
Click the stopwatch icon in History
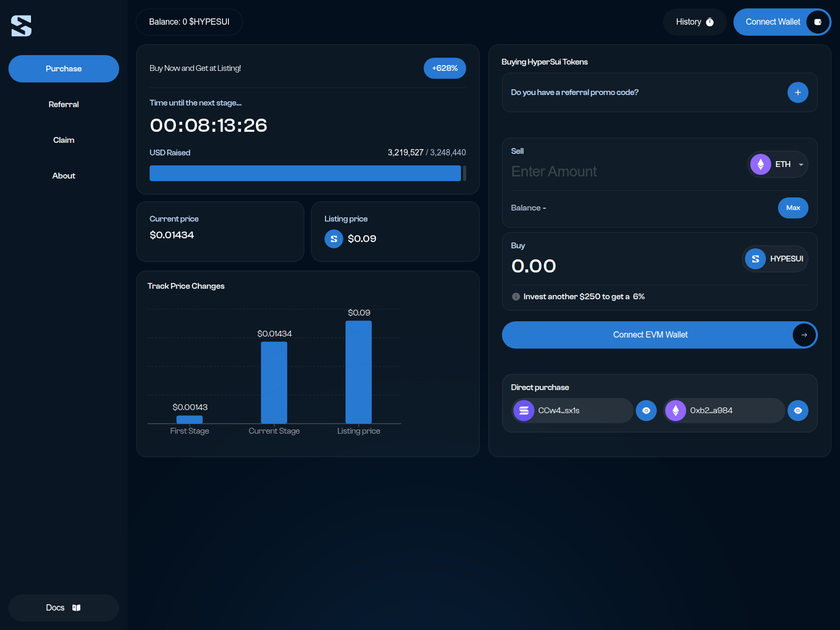(710, 22)
